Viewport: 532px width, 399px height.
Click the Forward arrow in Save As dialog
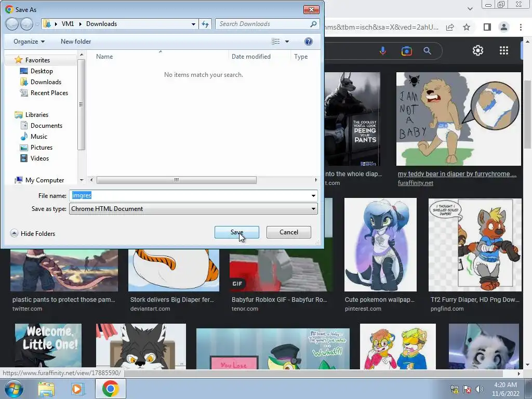pos(26,24)
